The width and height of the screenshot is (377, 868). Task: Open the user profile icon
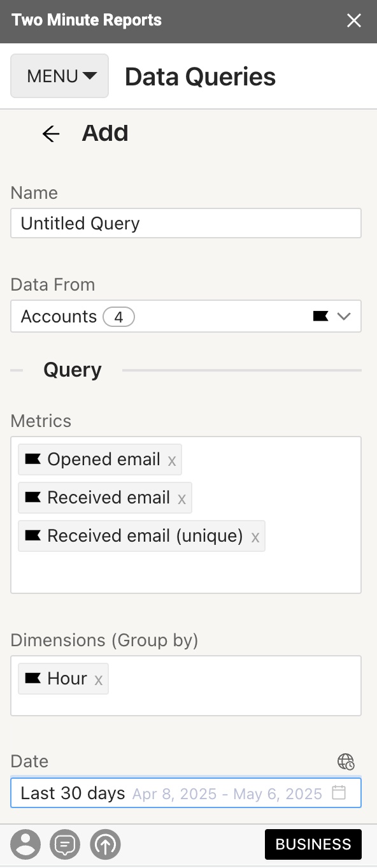(25, 845)
